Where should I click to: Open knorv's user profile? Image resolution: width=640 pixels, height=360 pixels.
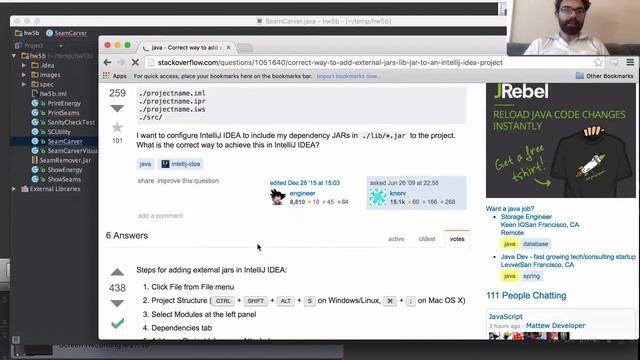[x=398, y=193]
